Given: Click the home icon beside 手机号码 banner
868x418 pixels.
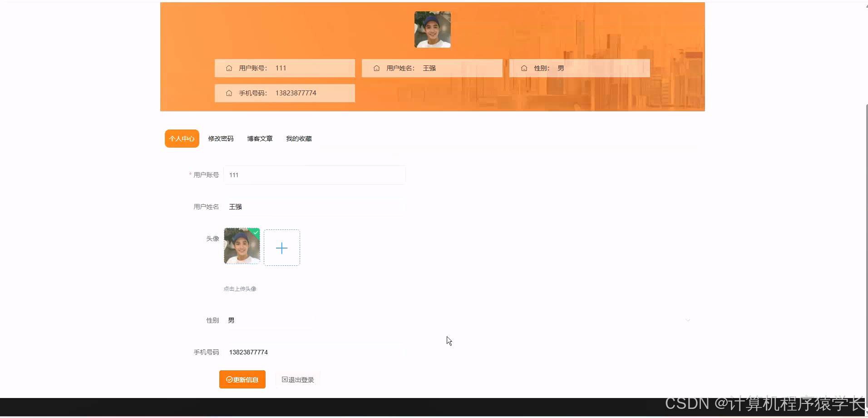Looking at the screenshot, I should [x=229, y=93].
